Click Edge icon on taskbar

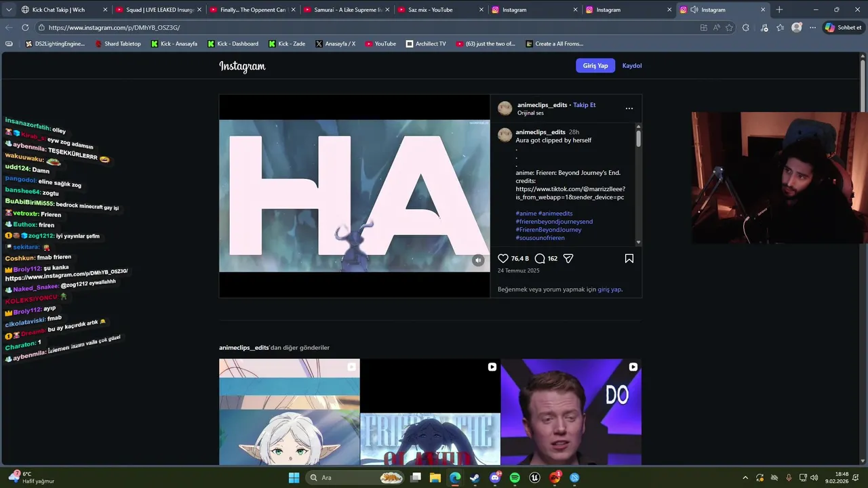tap(455, 478)
